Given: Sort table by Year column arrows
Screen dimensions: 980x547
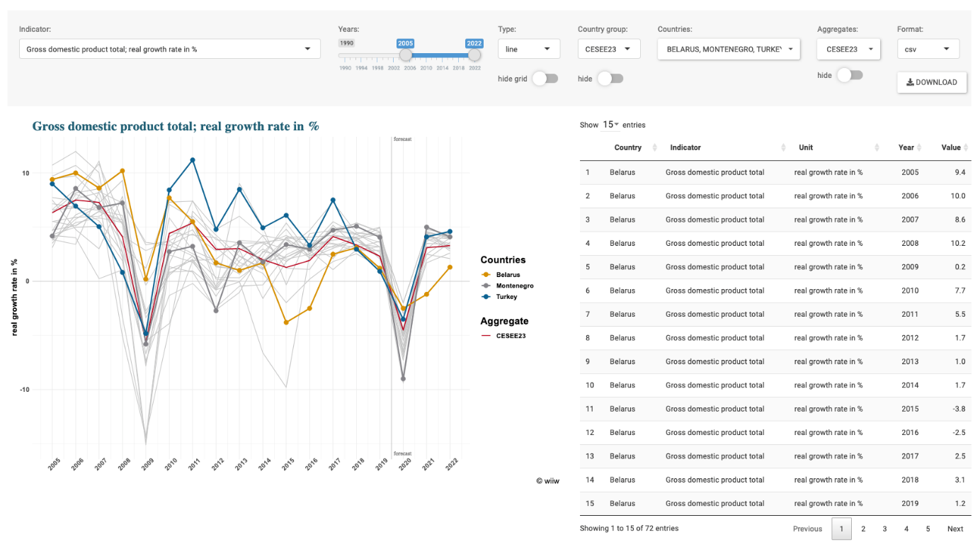Looking at the screenshot, I should pos(919,147).
